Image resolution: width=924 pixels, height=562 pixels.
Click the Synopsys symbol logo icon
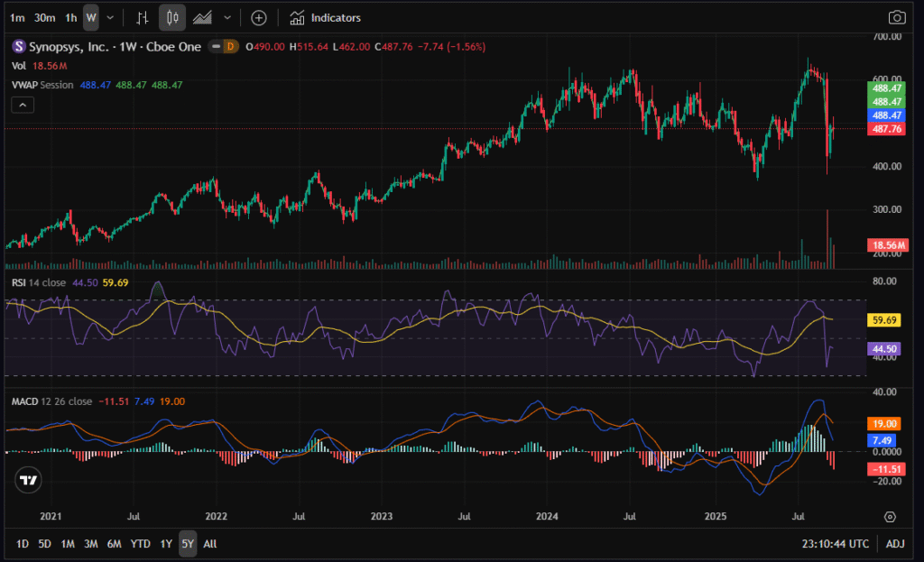[18, 45]
